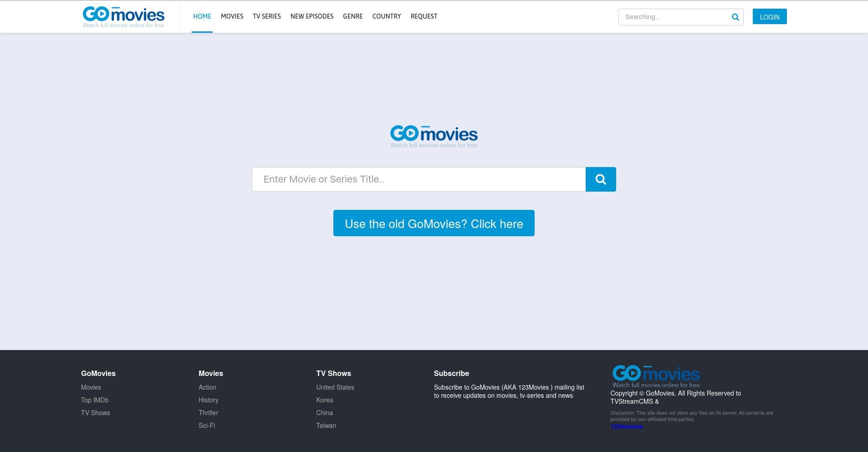Go to TV Series in navbar
Viewport: 868px width, 452px height.
pos(267,16)
